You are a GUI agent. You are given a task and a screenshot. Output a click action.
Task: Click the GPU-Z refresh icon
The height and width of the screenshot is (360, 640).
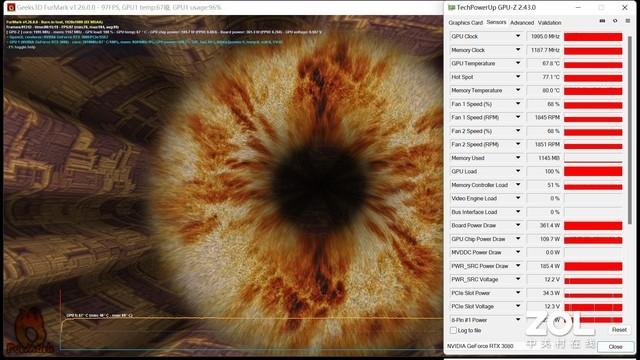tap(615, 21)
